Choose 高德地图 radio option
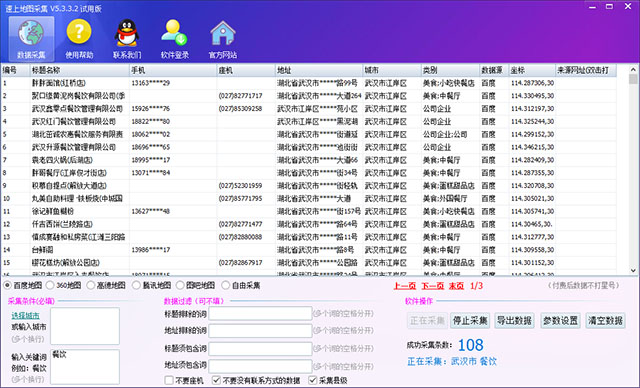The width and height of the screenshot is (640, 388). click(x=91, y=285)
